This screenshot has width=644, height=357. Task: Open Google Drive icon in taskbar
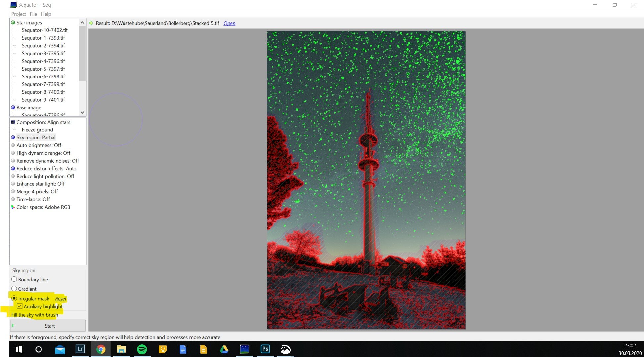(224, 349)
